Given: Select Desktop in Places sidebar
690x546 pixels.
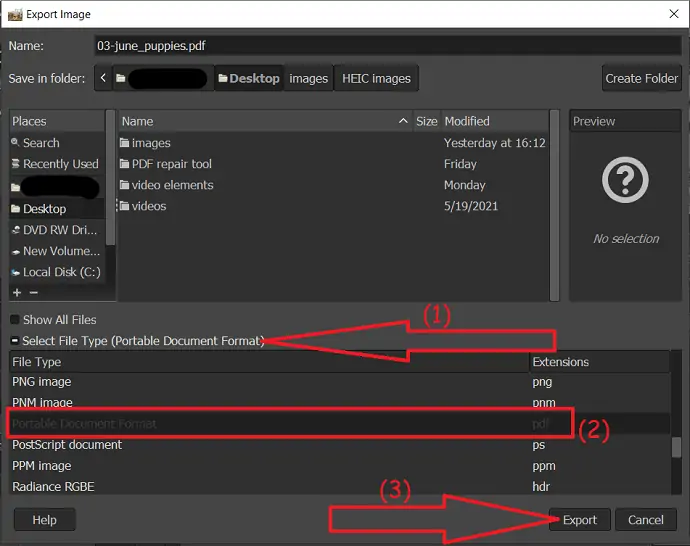Looking at the screenshot, I should 57,209.
